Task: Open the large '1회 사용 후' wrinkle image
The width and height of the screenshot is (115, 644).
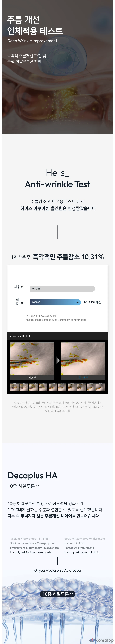Action: click(x=82, y=359)
